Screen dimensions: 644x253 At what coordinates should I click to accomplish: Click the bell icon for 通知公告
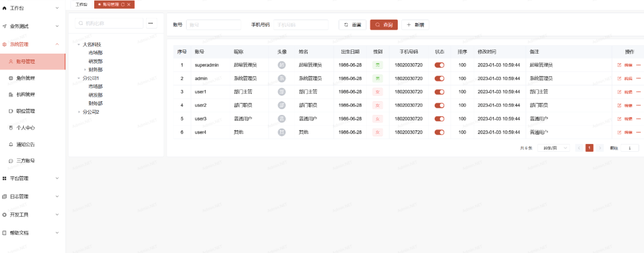(11, 144)
